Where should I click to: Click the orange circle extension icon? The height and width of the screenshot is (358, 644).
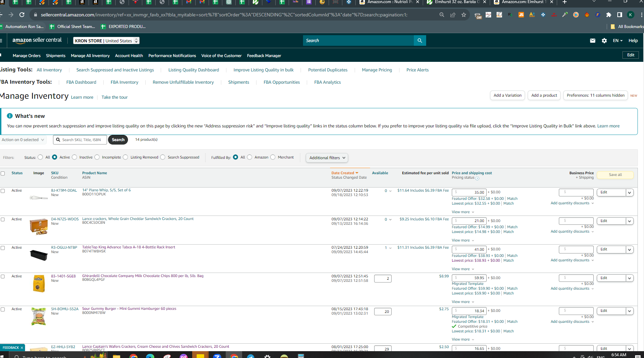(576, 15)
